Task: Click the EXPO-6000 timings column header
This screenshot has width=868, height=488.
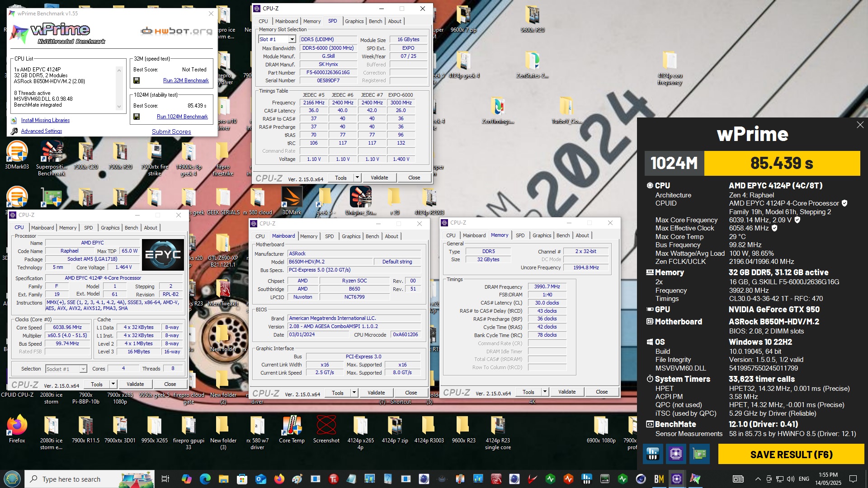Action: click(x=401, y=95)
